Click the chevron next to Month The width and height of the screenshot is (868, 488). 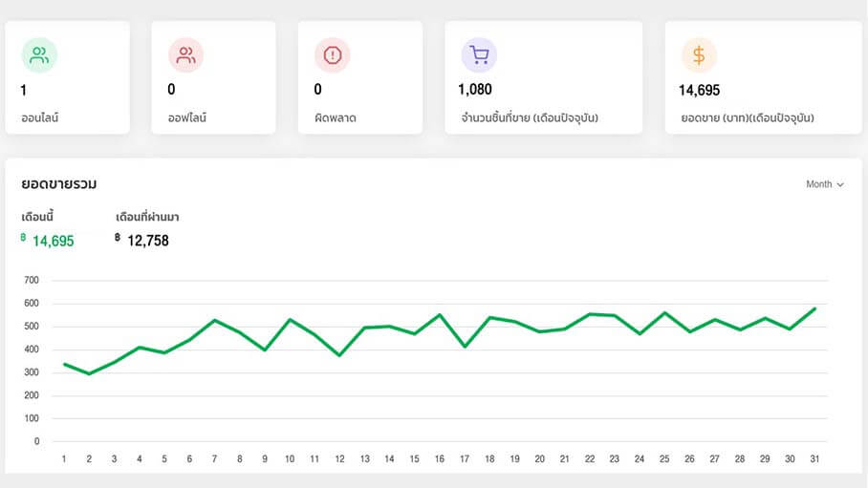pyautogui.click(x=840, y=185)
